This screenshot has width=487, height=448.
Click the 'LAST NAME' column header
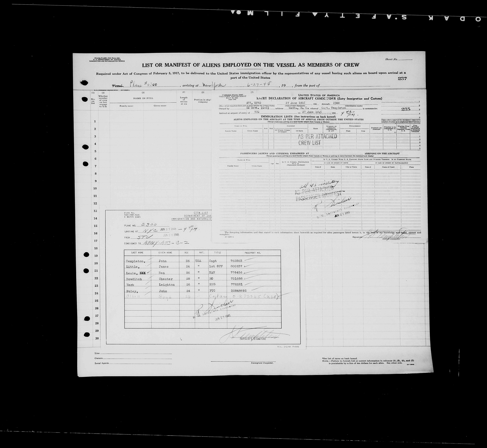pos(137,253)
